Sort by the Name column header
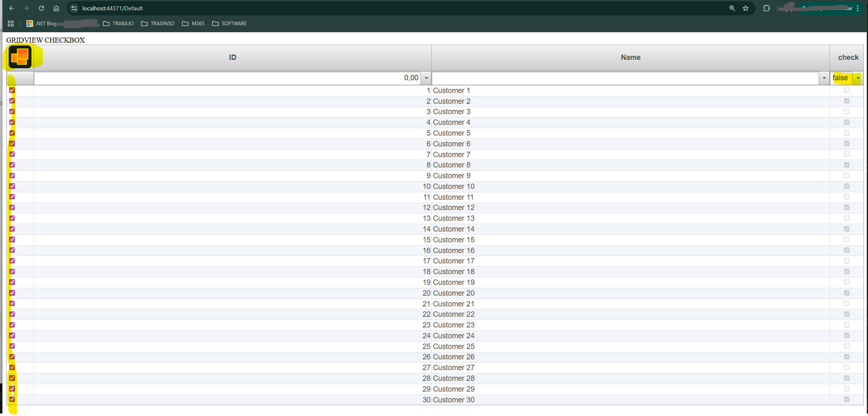The image size is (868, 416). point(630,57)
